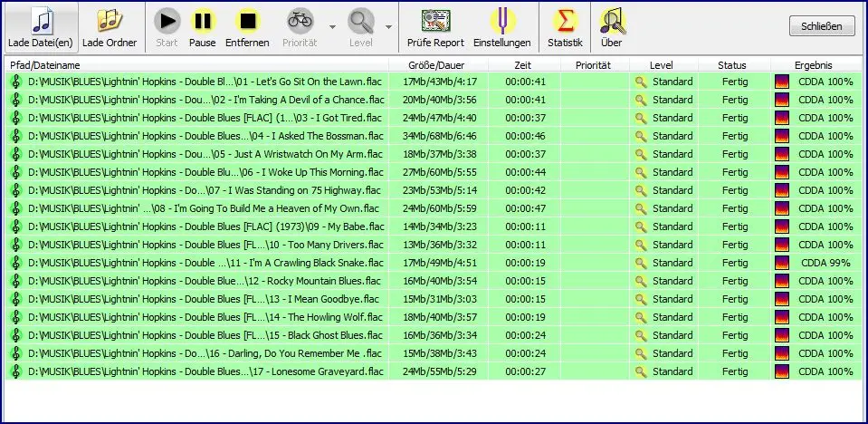Select file 13 - I Mean Goodbye.flac
The height and width of the screenshot is (424, 868).
click(x=204, y=299)
